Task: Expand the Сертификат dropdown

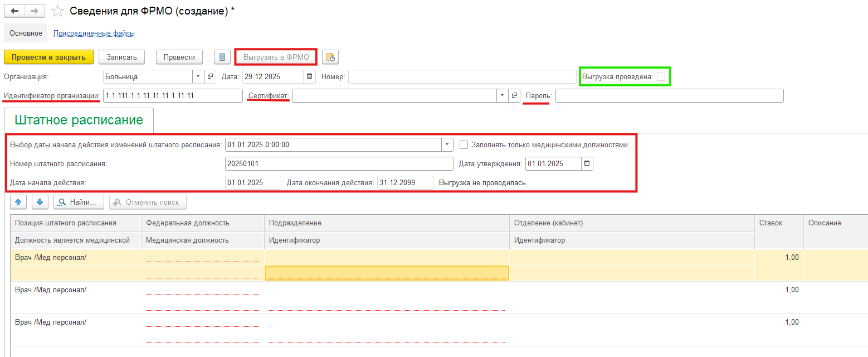Action: click(503, 96)
